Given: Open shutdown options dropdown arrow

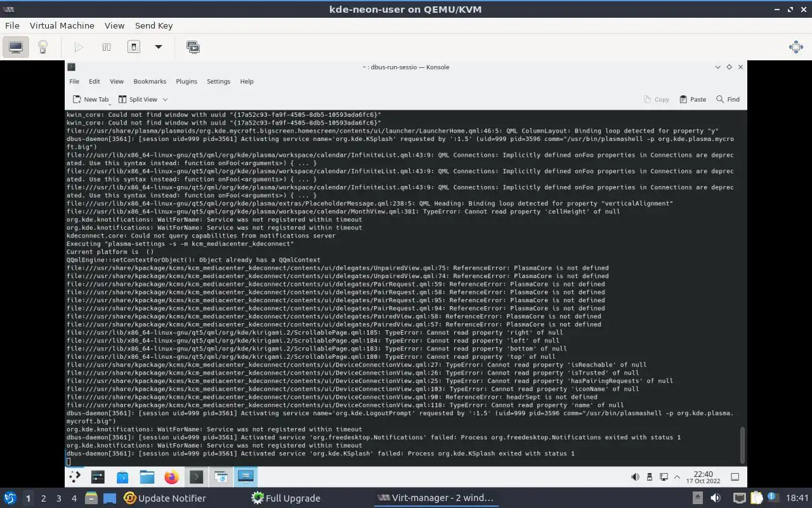Looking at the screenshot, I should pyautogui.click(x=159, y=47).
